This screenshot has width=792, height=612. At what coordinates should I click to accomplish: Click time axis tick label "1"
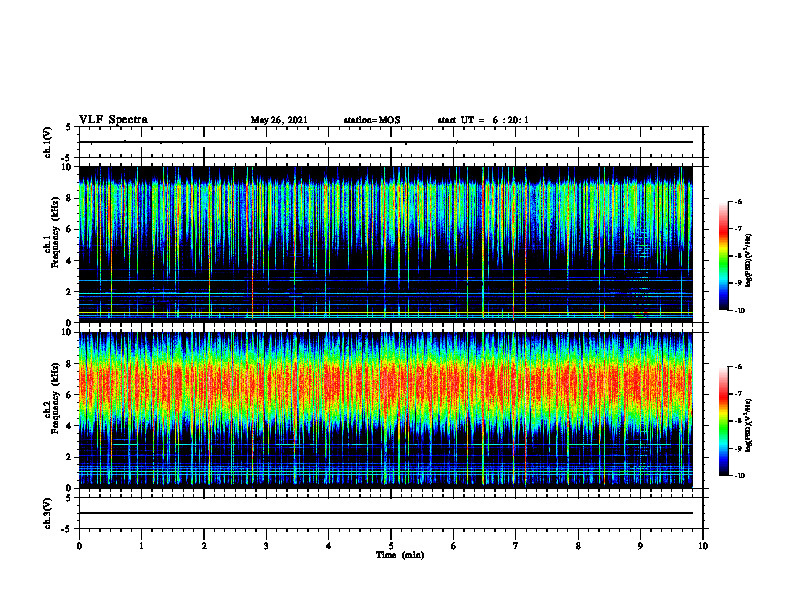[141, 545]
